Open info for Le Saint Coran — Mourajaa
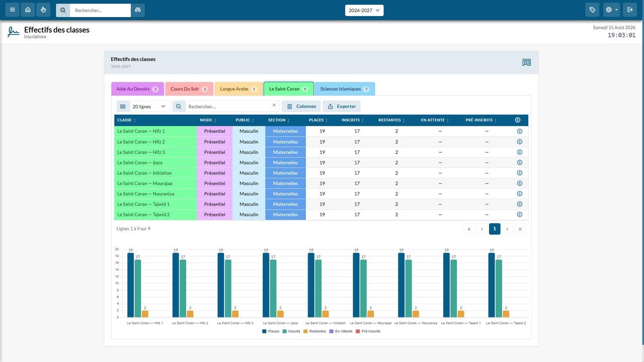The image size is (644, 362). pyautogui.click(x=520, y=184)
